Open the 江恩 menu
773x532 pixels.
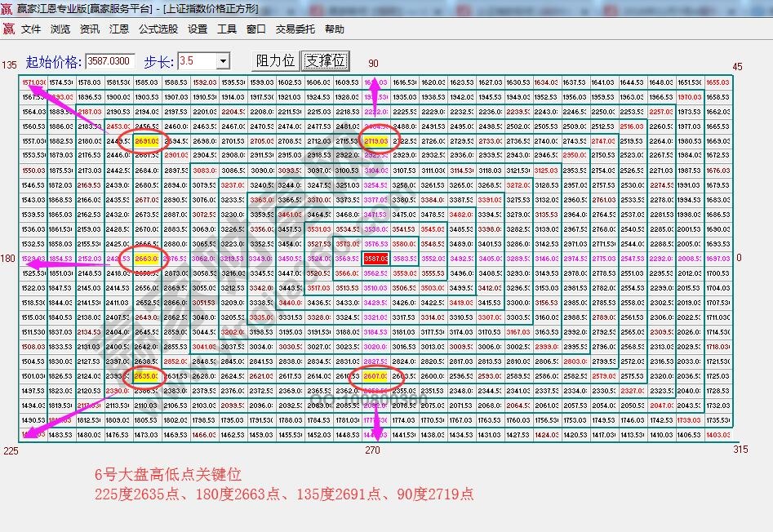pos(118,28)
